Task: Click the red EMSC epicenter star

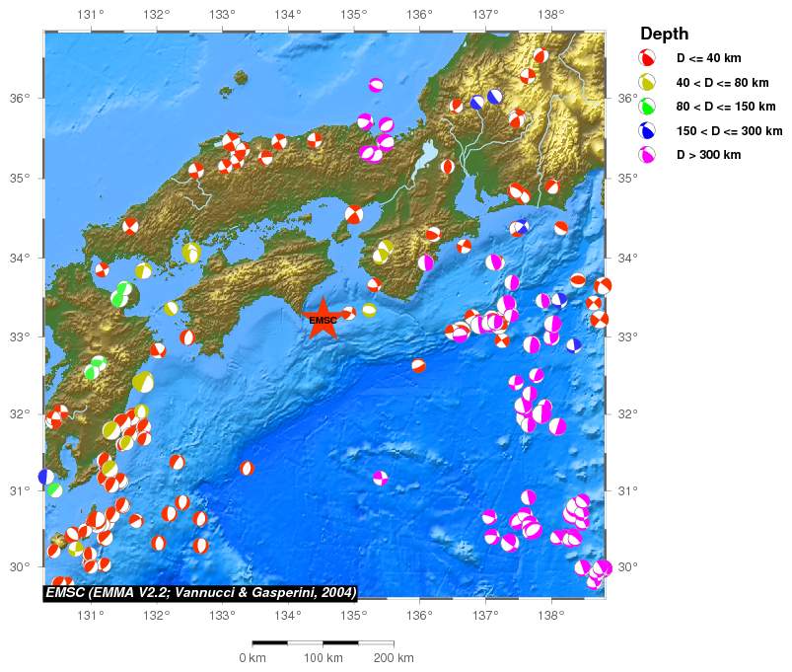Action: click(x=323, y=319)
